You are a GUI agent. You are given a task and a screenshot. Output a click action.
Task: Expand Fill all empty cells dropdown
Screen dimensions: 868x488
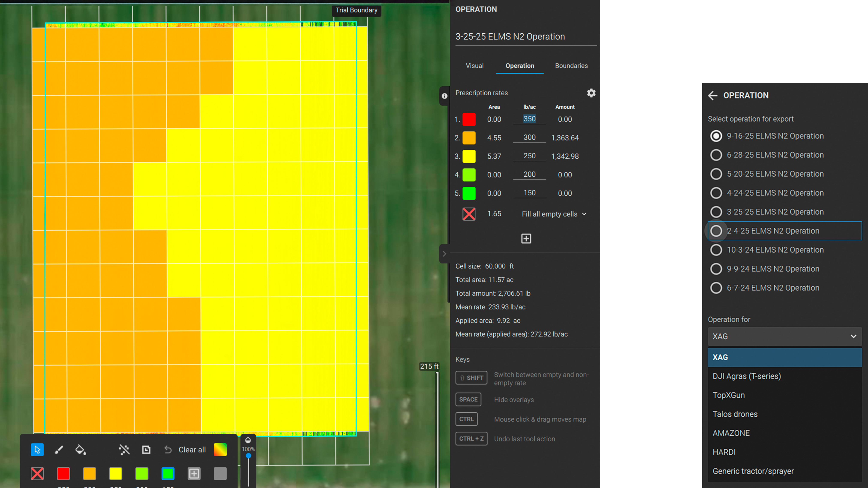(554, 214)
